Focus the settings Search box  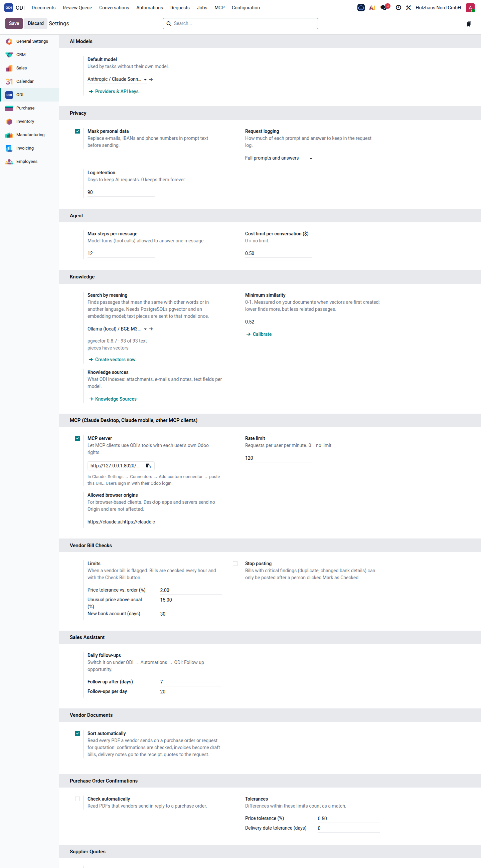click(x=240, y=23)
